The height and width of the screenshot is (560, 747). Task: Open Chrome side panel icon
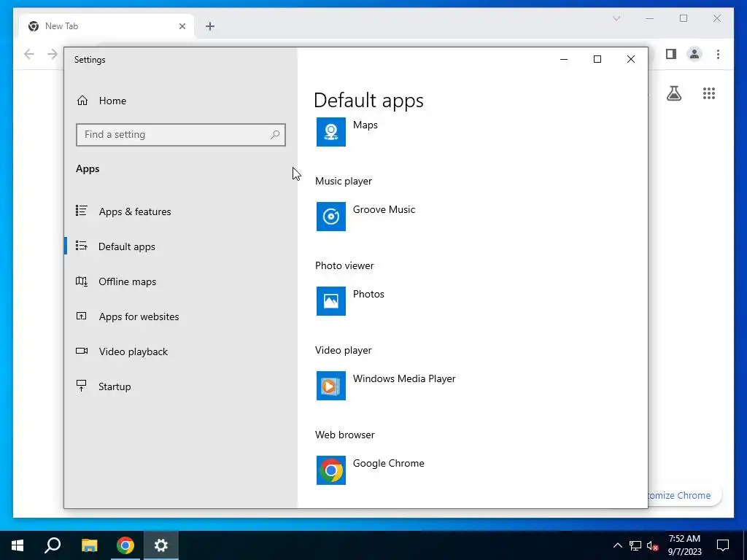tap(671, 54)
